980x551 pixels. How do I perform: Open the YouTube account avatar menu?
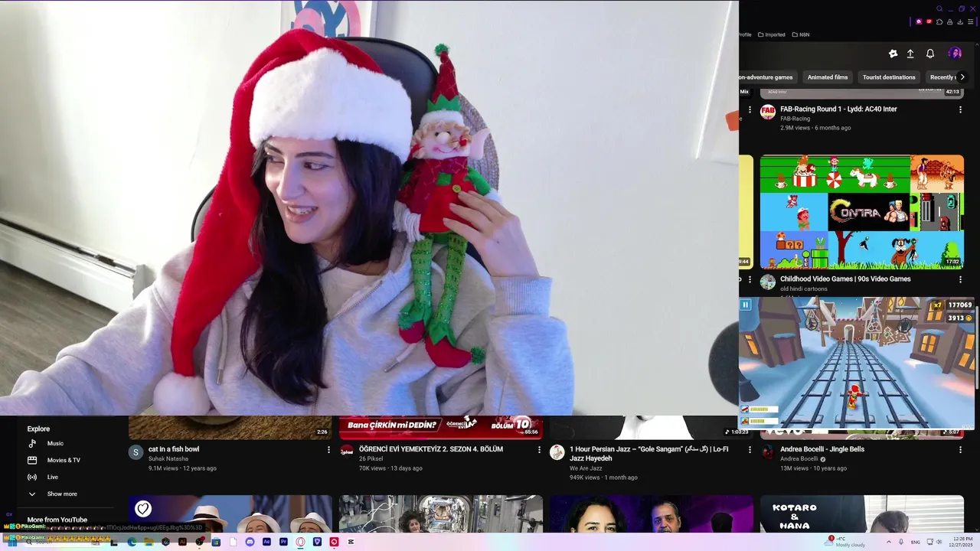[x=955, y=54]
